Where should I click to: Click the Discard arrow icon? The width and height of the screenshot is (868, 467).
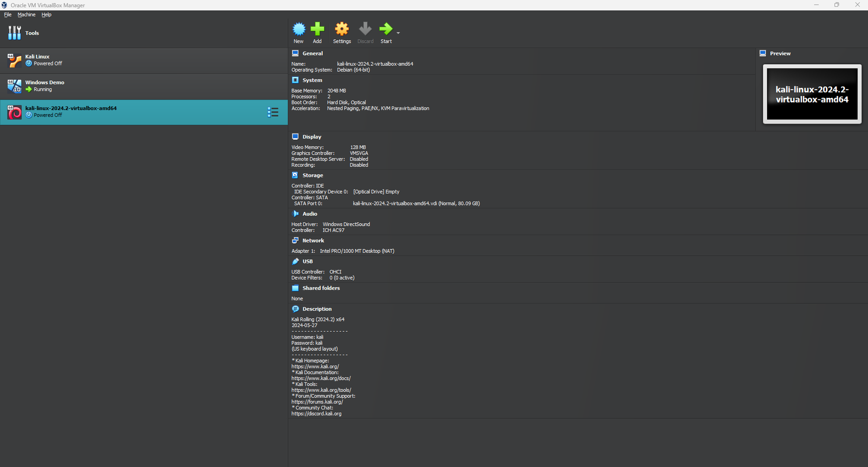click(365, 29)
